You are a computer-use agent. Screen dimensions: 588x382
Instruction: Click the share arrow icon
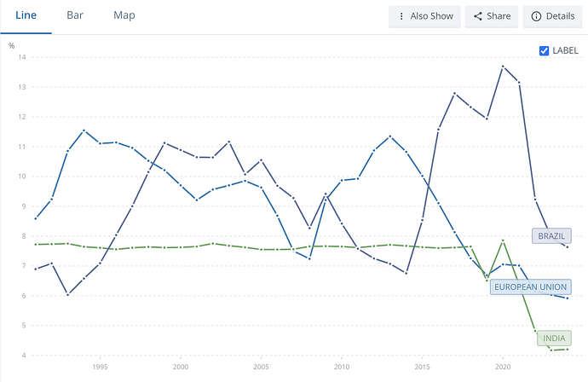pyautogui.click(x=478, y=16)
